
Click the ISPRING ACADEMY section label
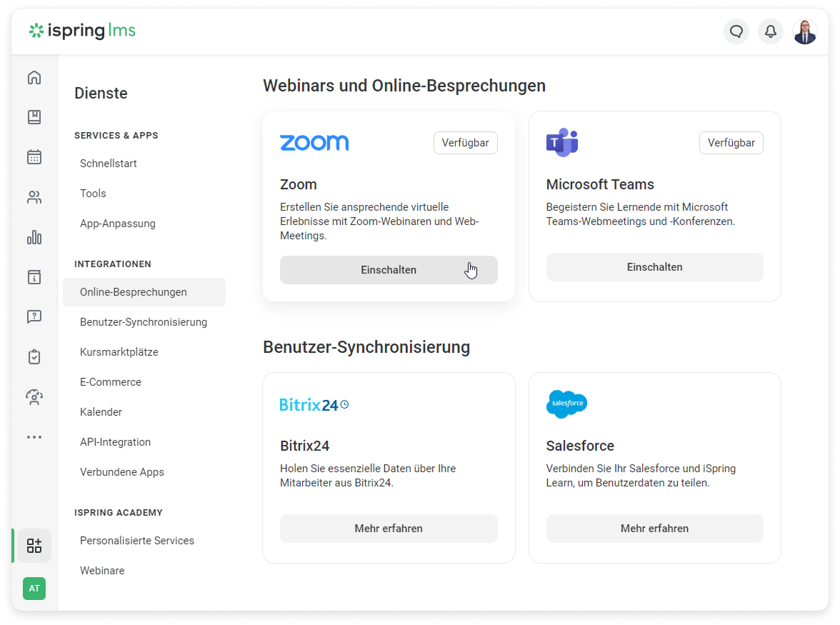[119, 513]
